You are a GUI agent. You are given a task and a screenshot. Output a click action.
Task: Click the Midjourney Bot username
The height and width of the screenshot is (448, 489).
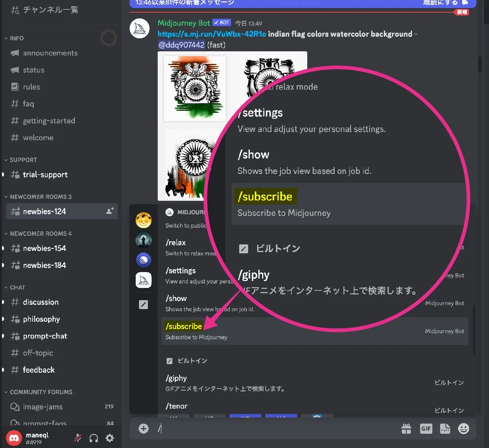[x=184, y=23]
